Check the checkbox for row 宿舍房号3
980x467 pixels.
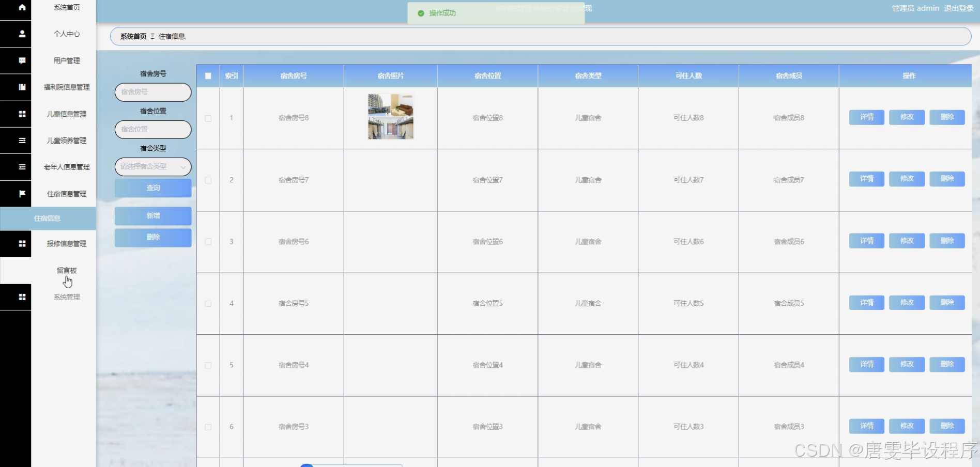[x=208, y=427]
